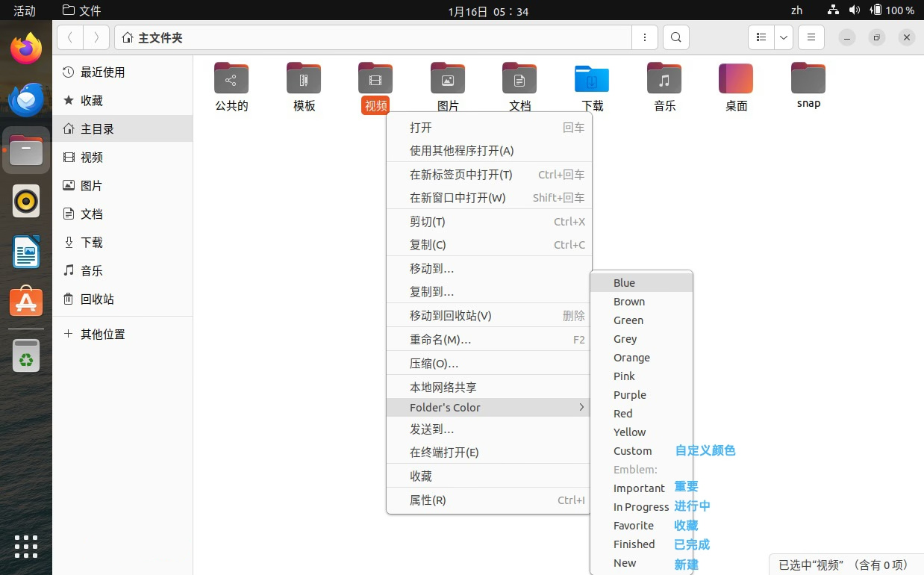
Task: Open the 下载 folder thumbnail
Action: (592, 78)
